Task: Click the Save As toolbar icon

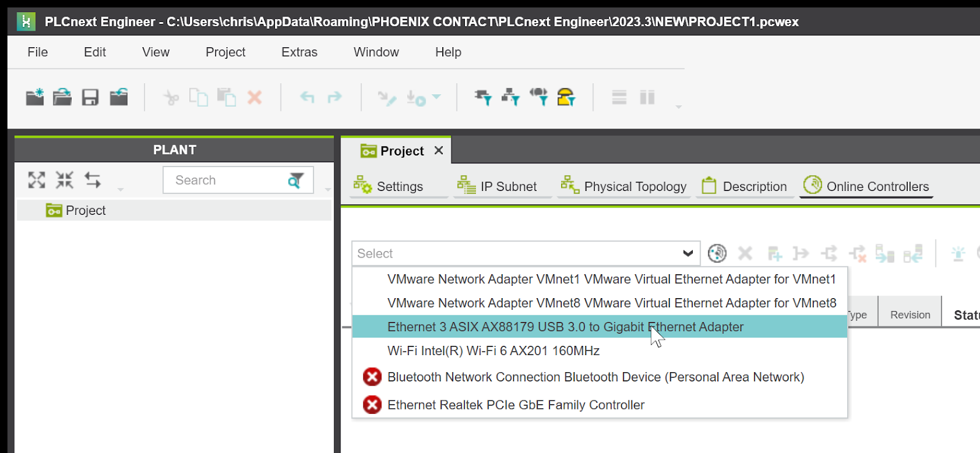Action: coord(118,97)
